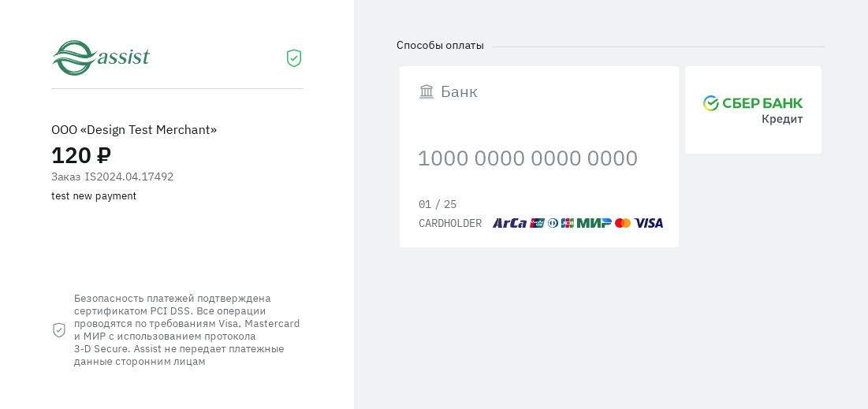This screenshot has width=868, height=409.
Task: Click the bank building icon
Action: click(x=427, y=91)
